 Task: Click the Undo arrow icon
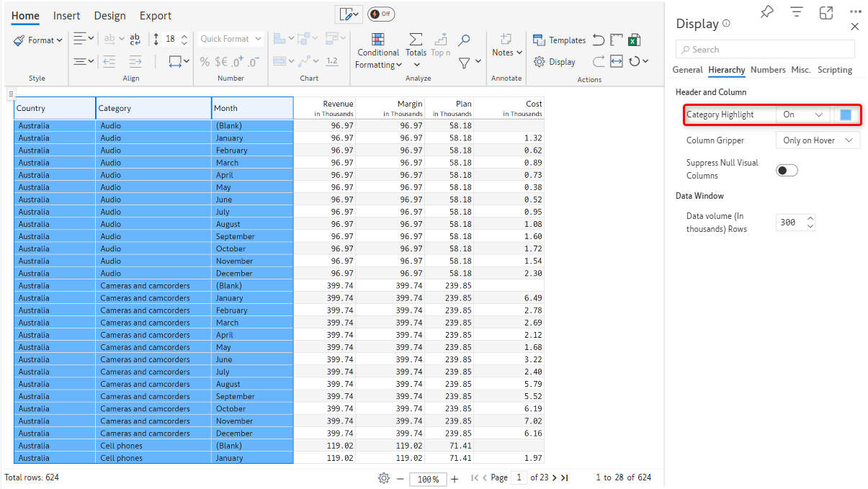click(x=598, y=40)
